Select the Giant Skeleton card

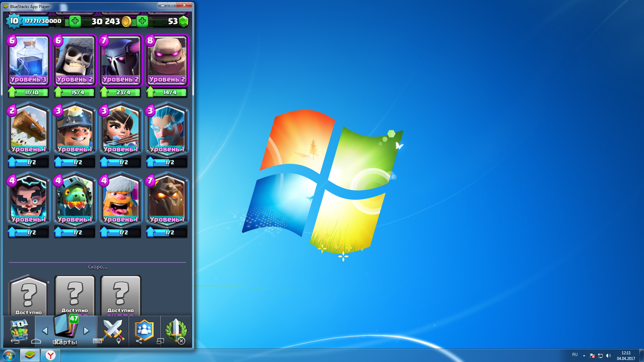(74, 60)
